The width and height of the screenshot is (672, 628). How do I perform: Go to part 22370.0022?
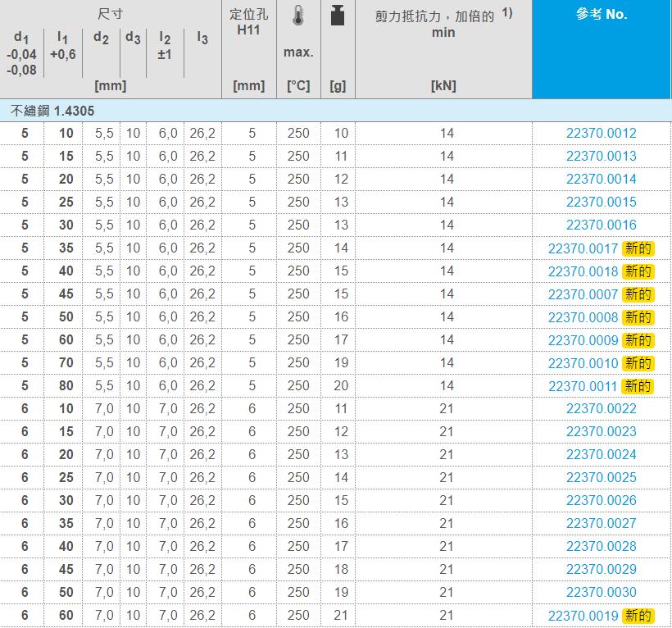point(601,409)
